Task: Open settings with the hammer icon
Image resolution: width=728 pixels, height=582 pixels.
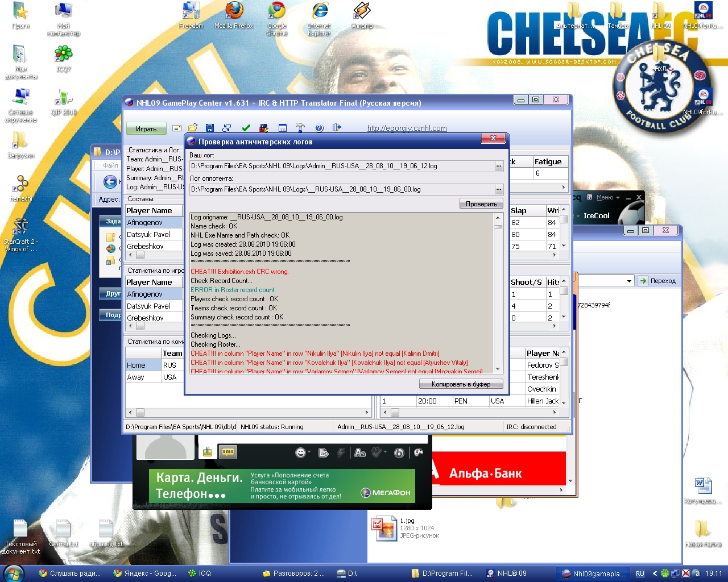Action: pos(300,128)
